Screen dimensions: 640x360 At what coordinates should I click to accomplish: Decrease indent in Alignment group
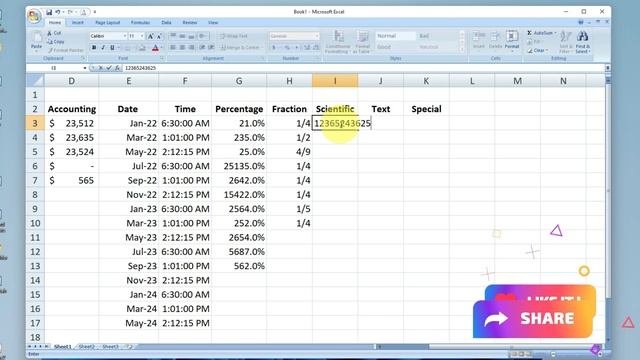[202, 48]
